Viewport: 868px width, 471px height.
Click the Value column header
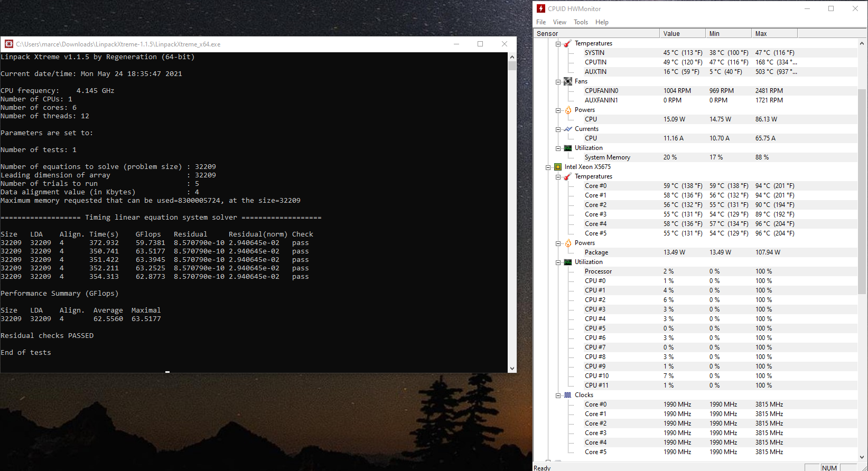coord(683,33)
